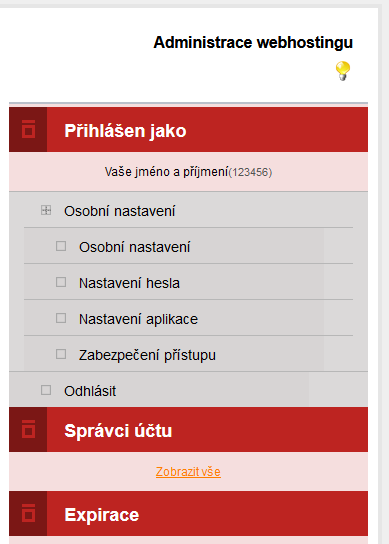Click square bullet beside child Osobní nastavení
Viewport: 389px width, 544px height.
tap(61, 246)
